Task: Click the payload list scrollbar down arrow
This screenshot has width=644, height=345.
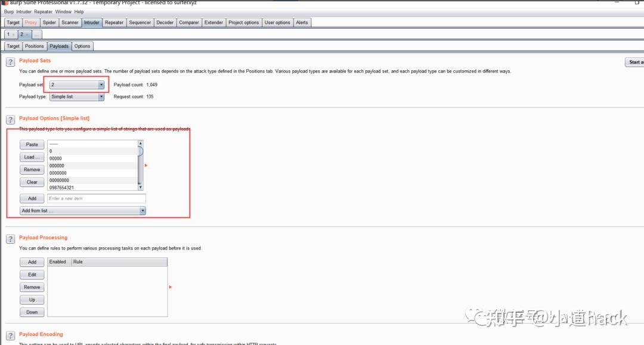Action: pyautogui.click(x=141, y=187)
